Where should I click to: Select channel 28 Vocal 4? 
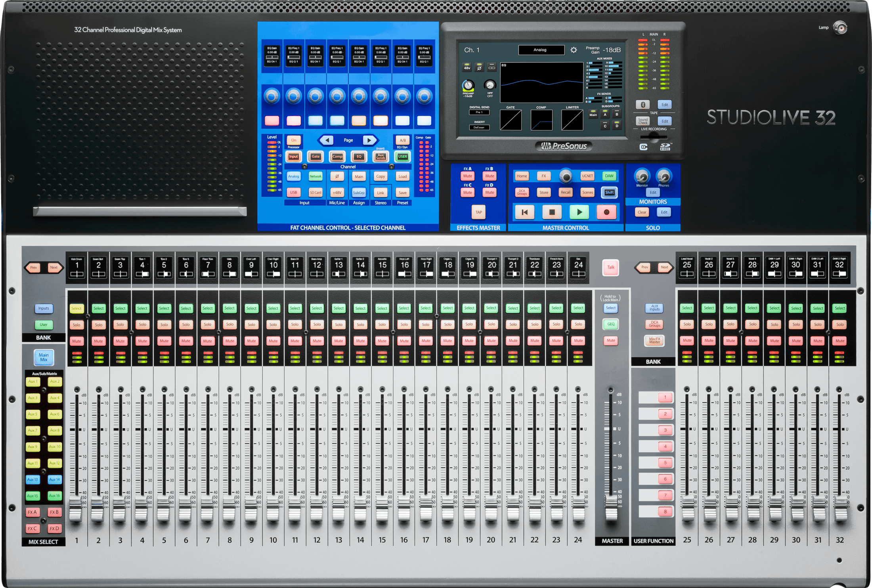tap(752, 307)
